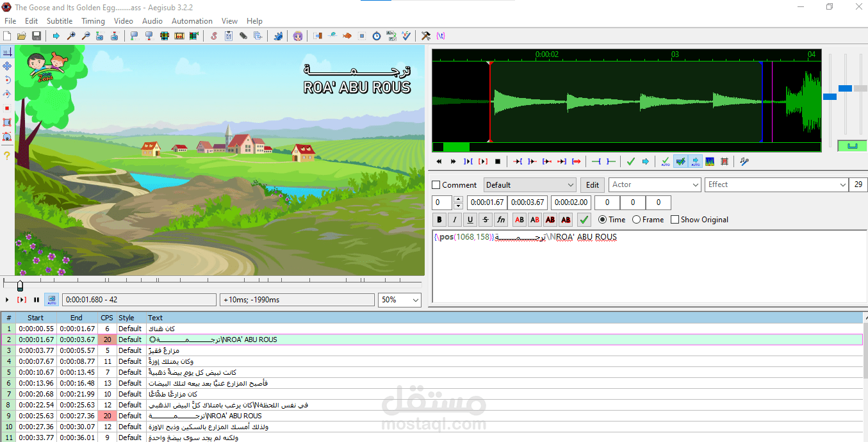Open the Timing menu
Screen dimensions: 868x442
click(x=93, y=21)
